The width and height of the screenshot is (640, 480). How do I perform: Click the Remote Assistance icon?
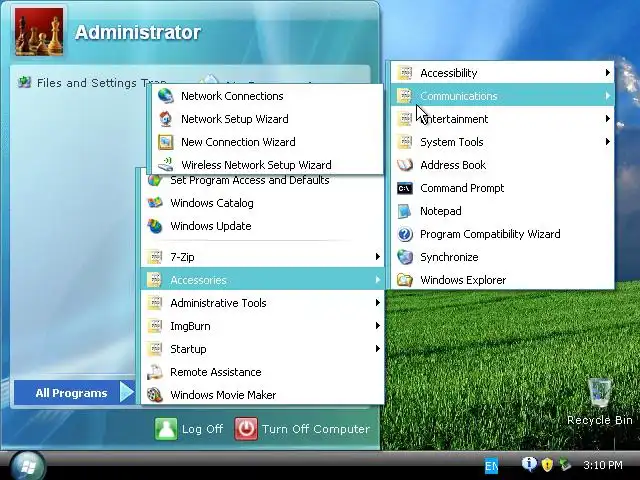[x=155, y=372]
